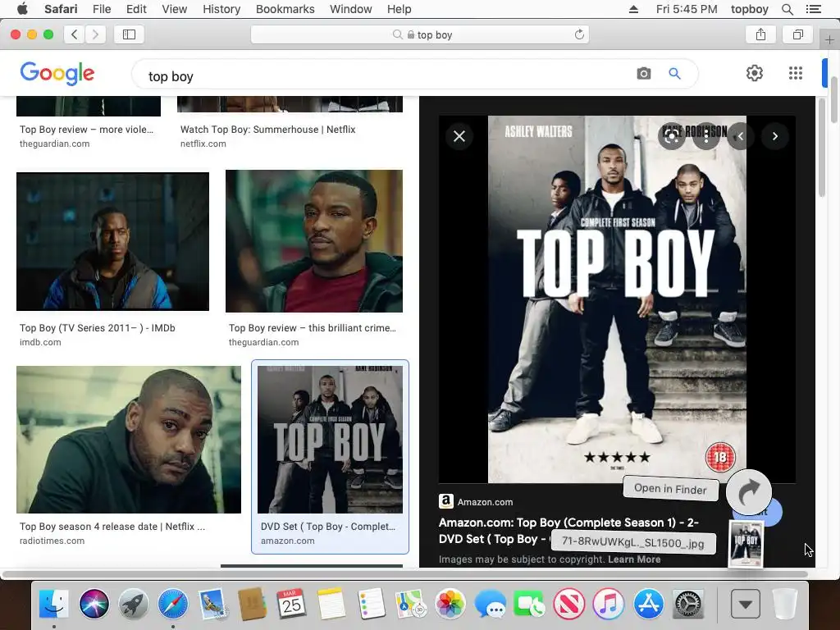Go back with Safari back arrow
Image resolution: width=840 pixels, height=630 pixels.
pos(74,34)
